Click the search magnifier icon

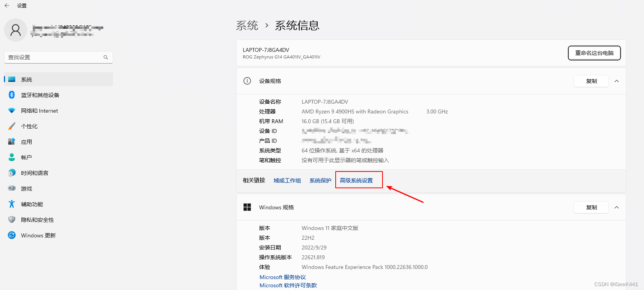click(106, 57)
